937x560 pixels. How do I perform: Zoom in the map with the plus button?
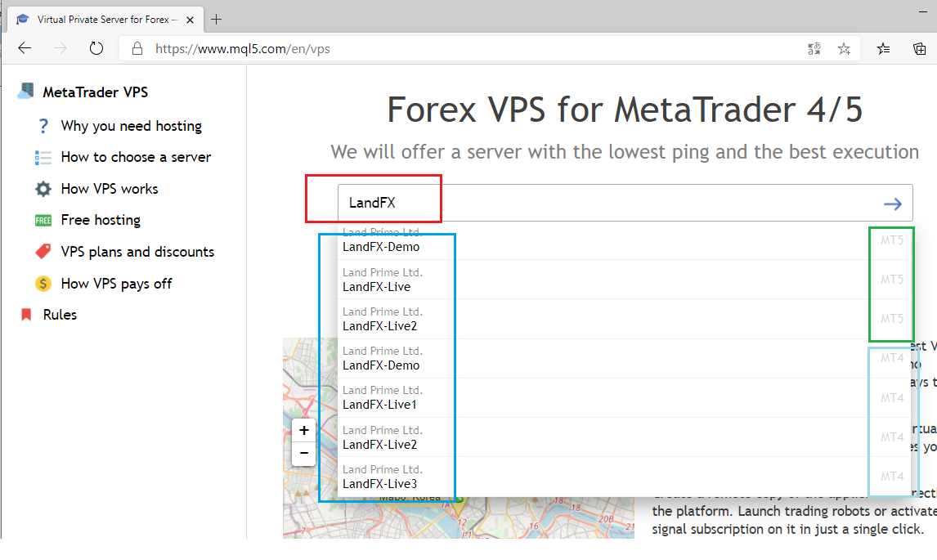[303, 430]
